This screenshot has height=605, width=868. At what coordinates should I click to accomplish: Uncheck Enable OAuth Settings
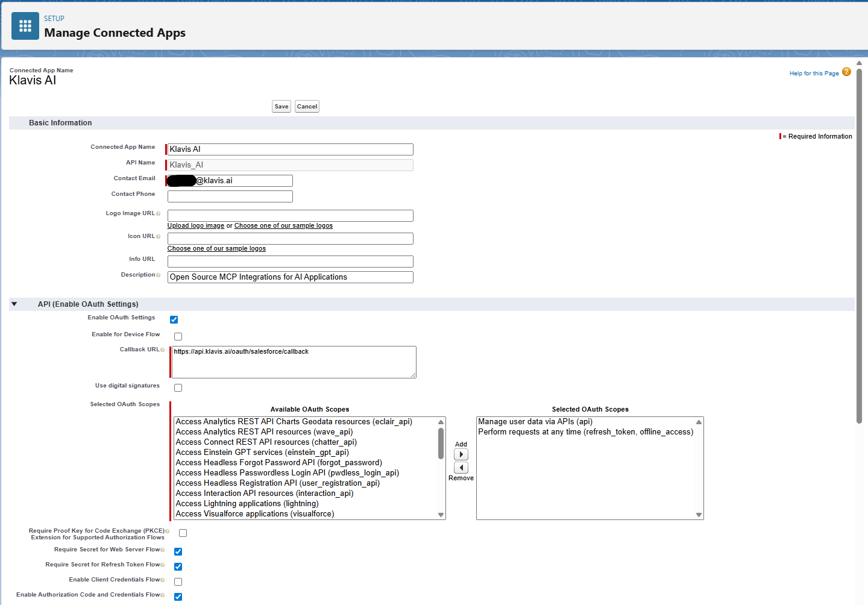174,319
